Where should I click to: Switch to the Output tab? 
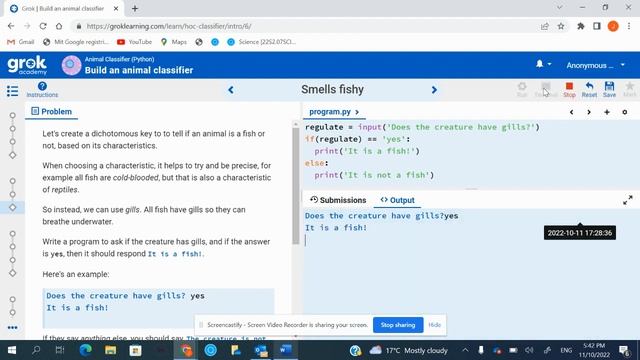tap(398, 200)
